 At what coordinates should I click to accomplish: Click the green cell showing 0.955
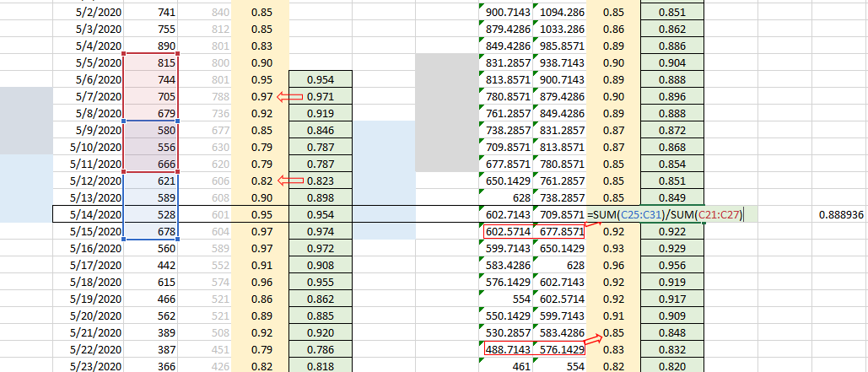320,282
